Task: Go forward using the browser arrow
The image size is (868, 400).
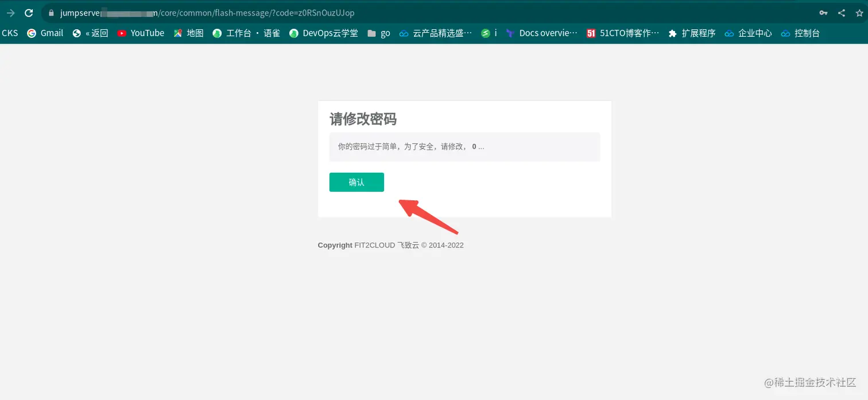Action: pos(10,13)
